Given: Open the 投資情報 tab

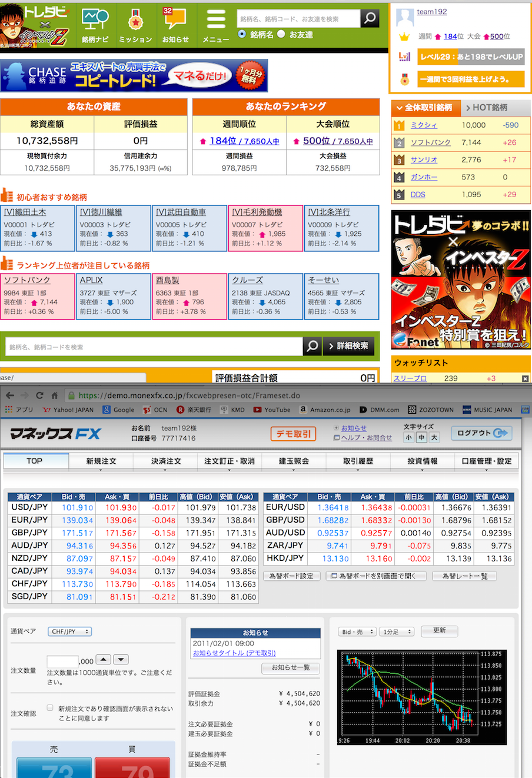Looking at the screenshot, I should point(422,461).
